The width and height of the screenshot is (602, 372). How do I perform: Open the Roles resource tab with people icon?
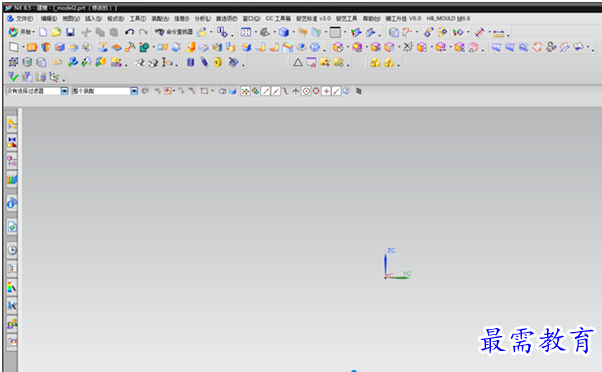tap(12, 324)
